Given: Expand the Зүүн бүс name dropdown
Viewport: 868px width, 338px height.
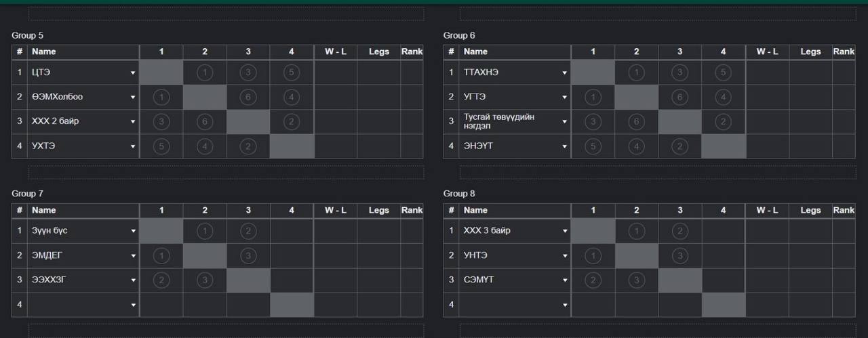Looking at the screenshot, I should click(133, 231).
